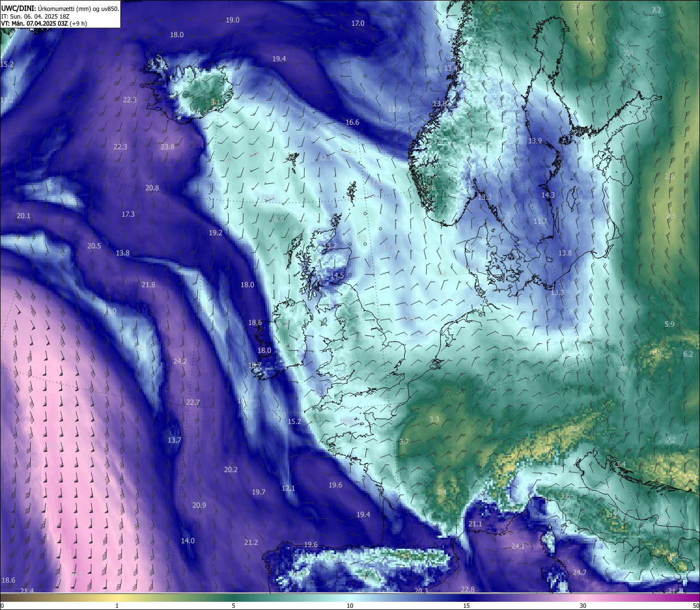Click the 23.8 value south of Iceland
Screen dimensions: 700x610
coord(167,147)
